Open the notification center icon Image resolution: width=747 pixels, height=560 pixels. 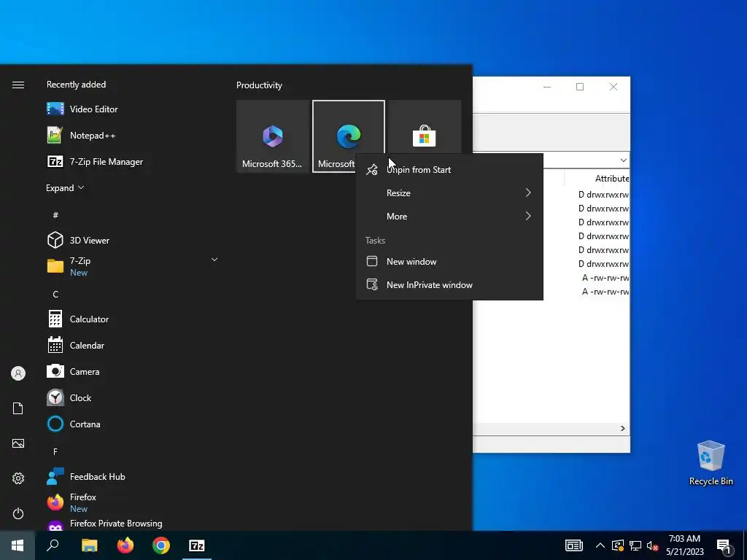click(x=724, y=546)
